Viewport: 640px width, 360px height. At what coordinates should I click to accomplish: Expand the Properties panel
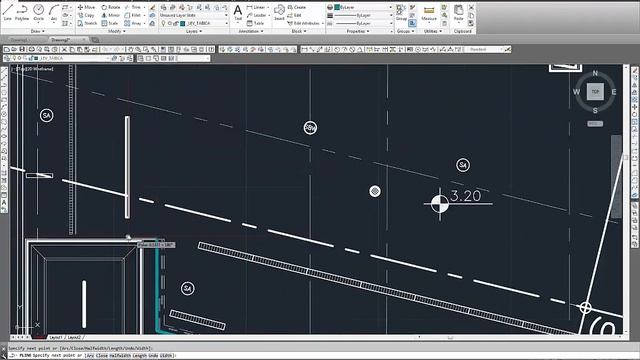tap(358, 31)
